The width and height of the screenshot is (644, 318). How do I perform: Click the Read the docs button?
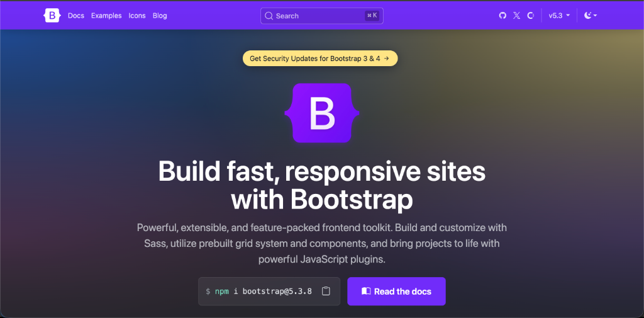pos(396,292)
